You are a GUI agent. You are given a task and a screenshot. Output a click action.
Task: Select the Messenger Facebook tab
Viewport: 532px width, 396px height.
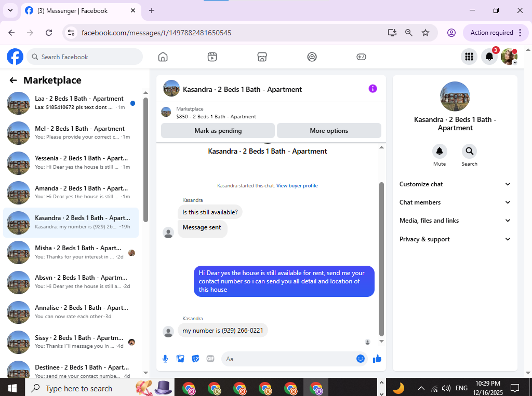[x=81, y=10]
